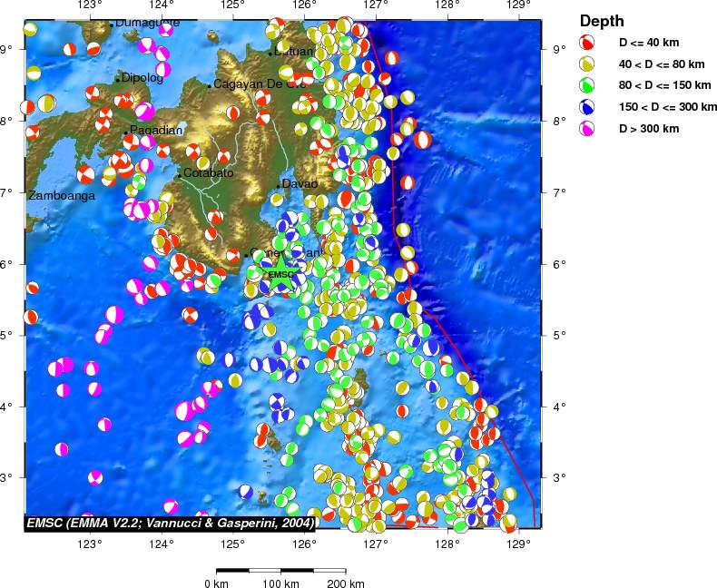Click the 'D <= 40 km' legend text
The image size is (717, 588).
(x=648, y=43)
